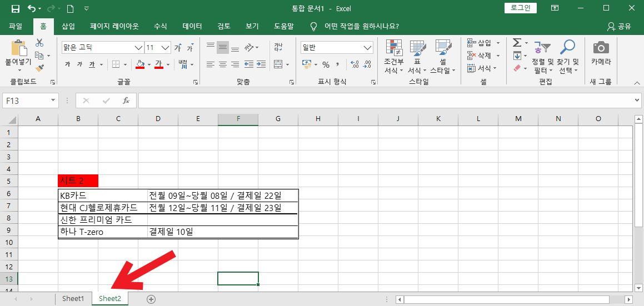Align text to middle of cell

point(223,48)
